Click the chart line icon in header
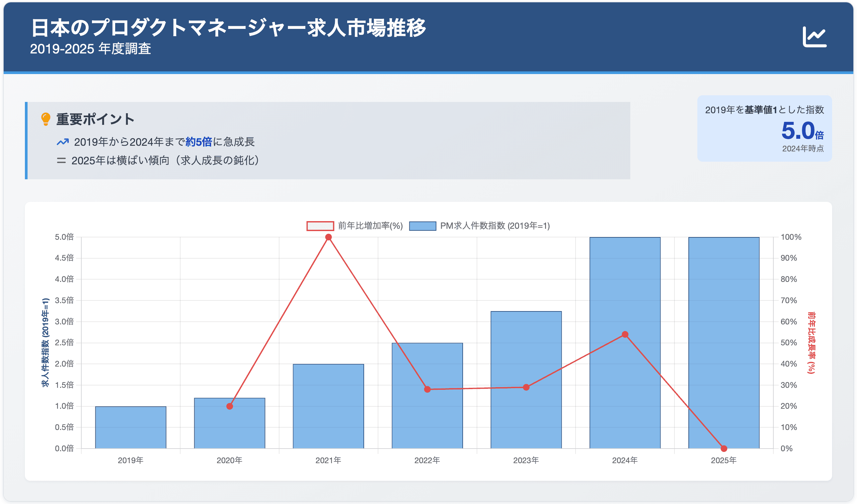The height and width of the screenshot is (504, 857). [814, 37]
